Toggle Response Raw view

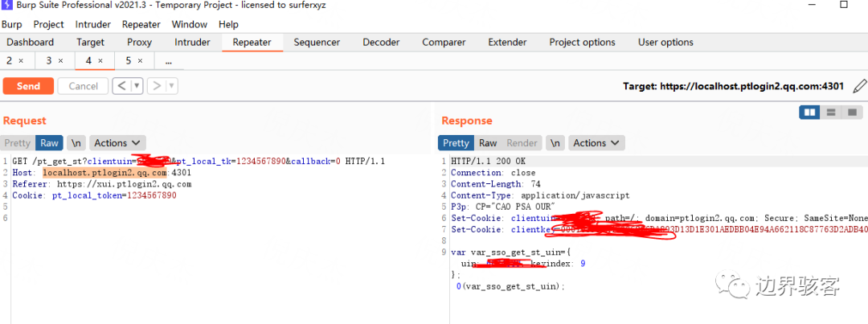click(x=488, y=143)
